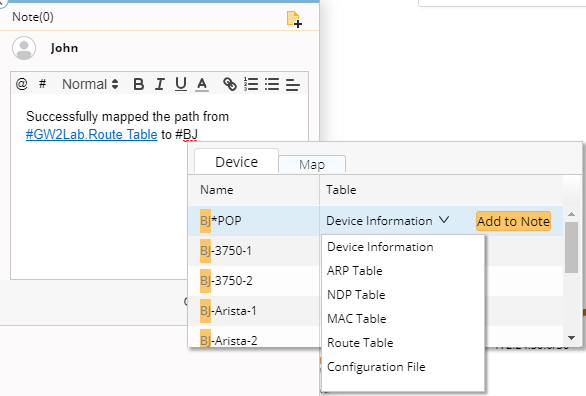The image size is (586, 396).
Task: Apply bulleted list formatting
Action: [x=272, y=84]
